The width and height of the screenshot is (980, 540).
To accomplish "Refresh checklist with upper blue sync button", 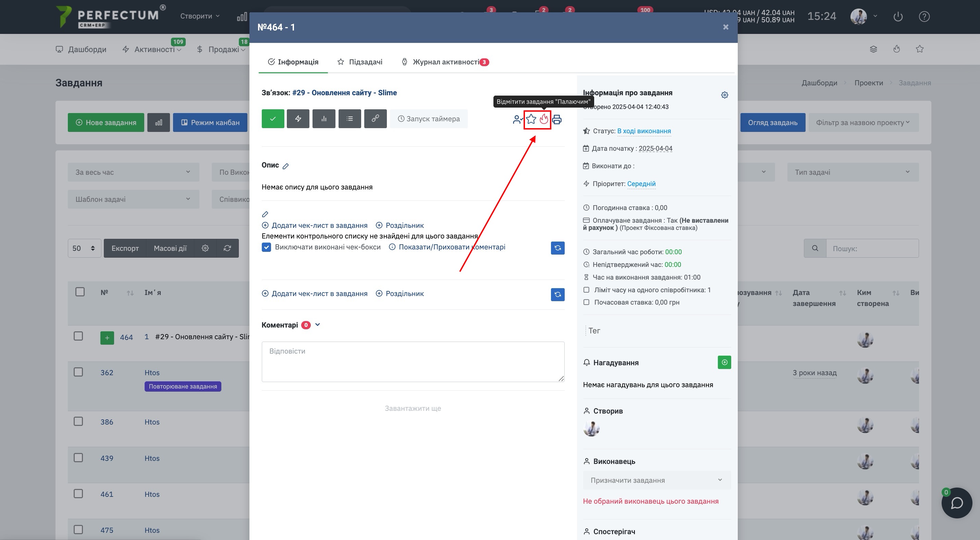I will (x=558, y=248).
